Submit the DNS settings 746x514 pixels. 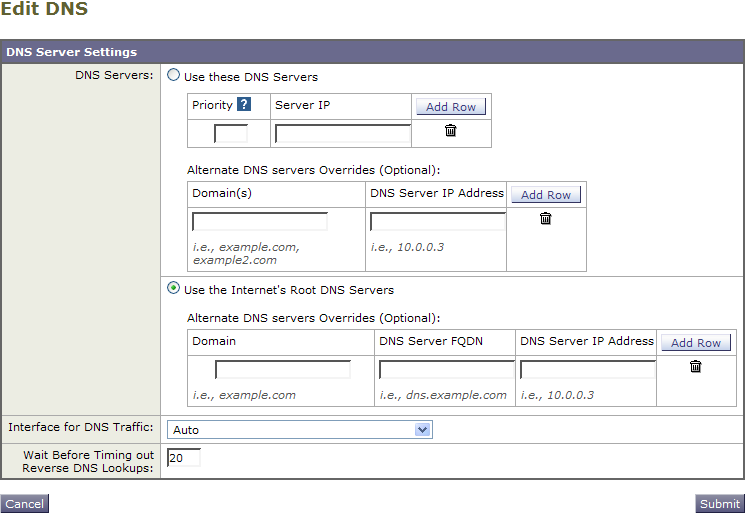pos(720,504)
